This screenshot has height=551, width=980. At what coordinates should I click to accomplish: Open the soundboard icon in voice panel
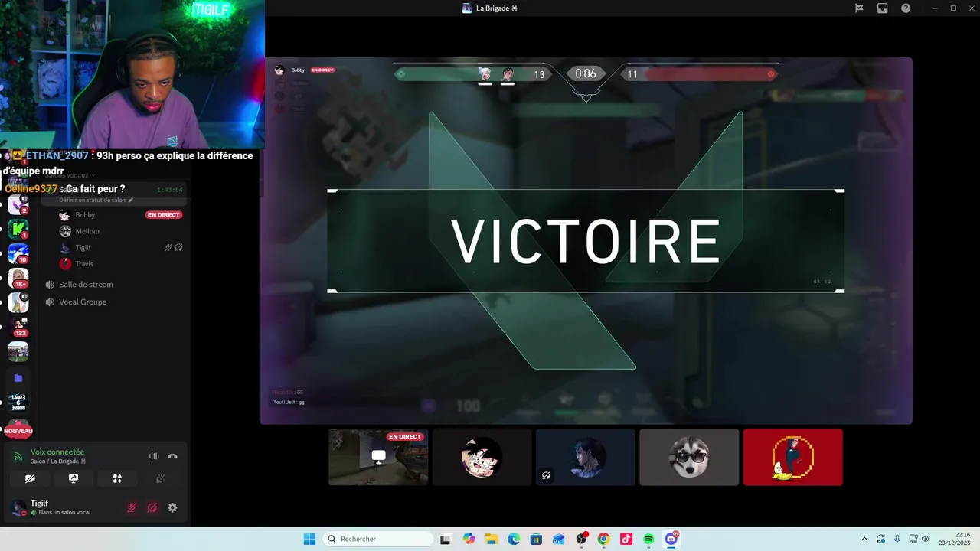[x=161, y=478]
